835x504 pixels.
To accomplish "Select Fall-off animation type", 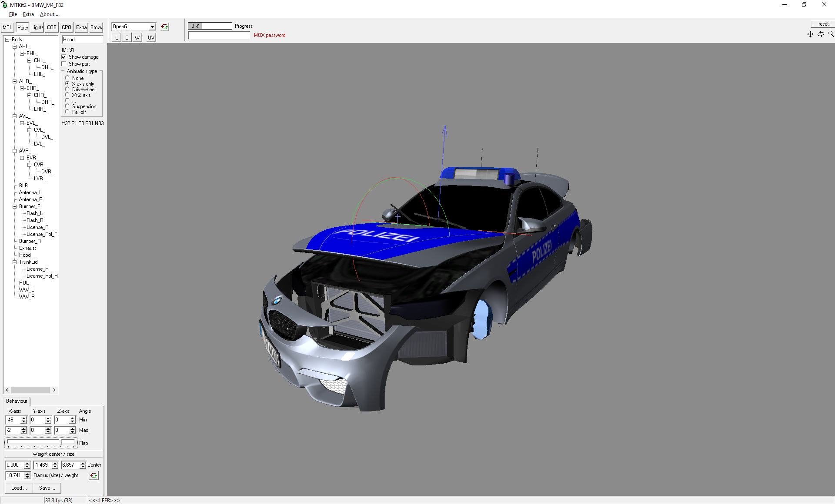I will pyautogui.click(x=67, y=112).
